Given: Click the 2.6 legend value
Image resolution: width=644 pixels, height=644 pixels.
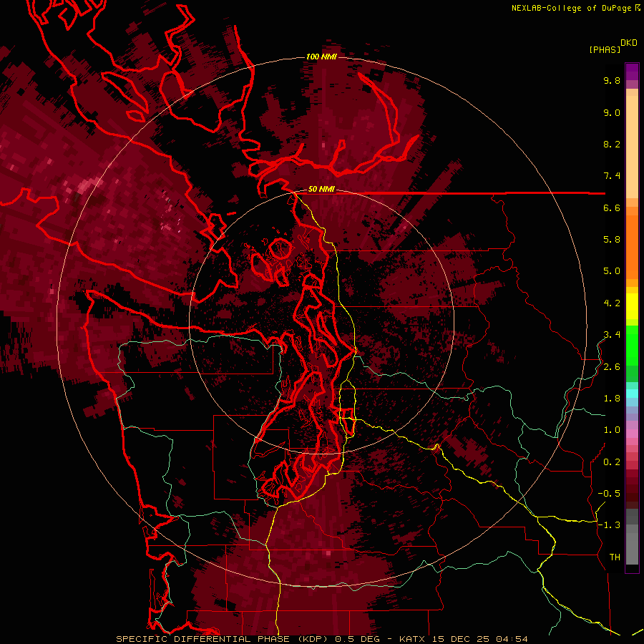Looking at the screenshot, I should (612, 367).
